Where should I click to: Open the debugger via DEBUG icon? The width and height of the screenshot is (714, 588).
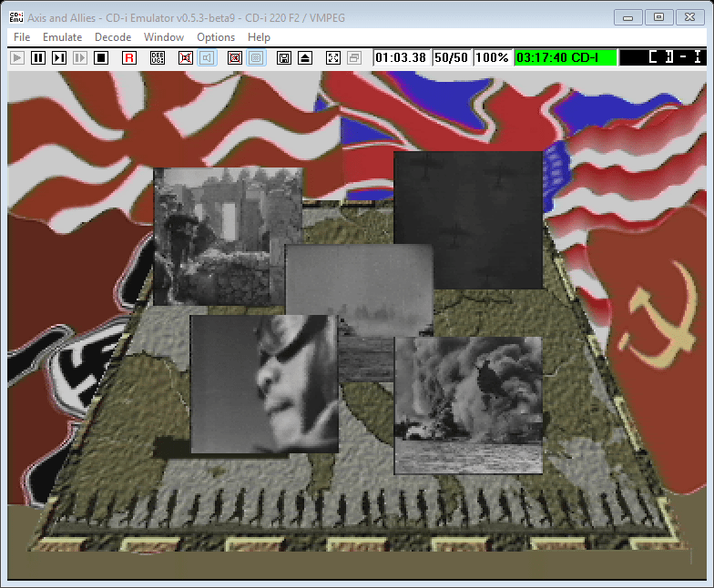point(158,57)
